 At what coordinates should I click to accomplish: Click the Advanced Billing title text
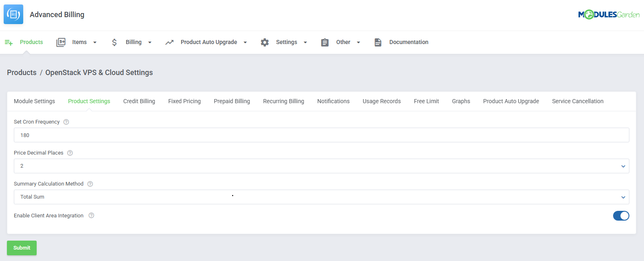click(x=57, y=15)
